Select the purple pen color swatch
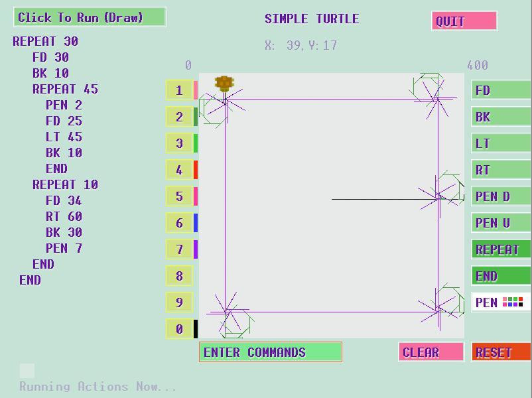Viewport: 532px width, 398px height. [196, 249]
